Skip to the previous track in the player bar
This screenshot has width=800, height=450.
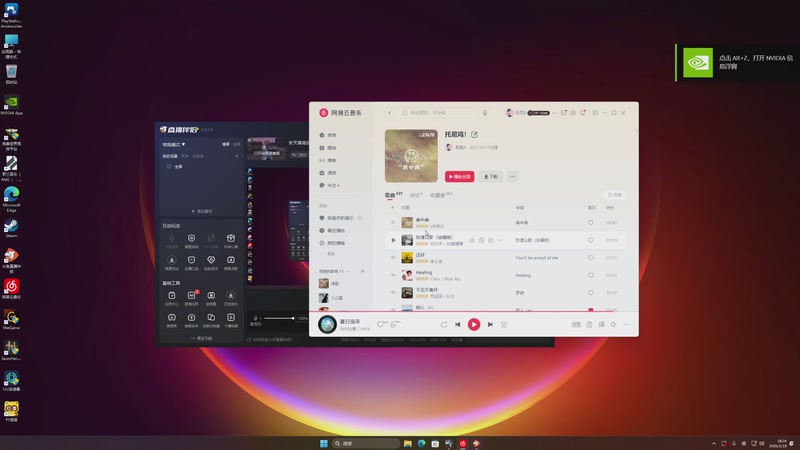[458, 324]
